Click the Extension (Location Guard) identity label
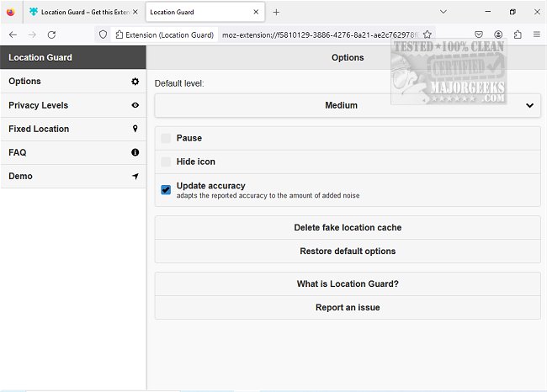Viewport: 547px width, 392px height. tap(165, 34)
